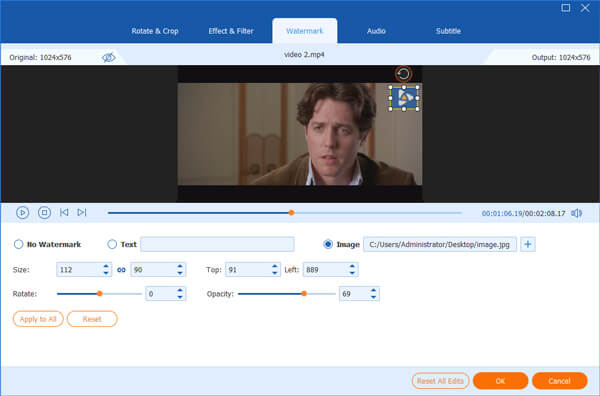Click the video 2.mp4 file name
The width and height of the screenshot is (600, 396).
pos(304,55)
